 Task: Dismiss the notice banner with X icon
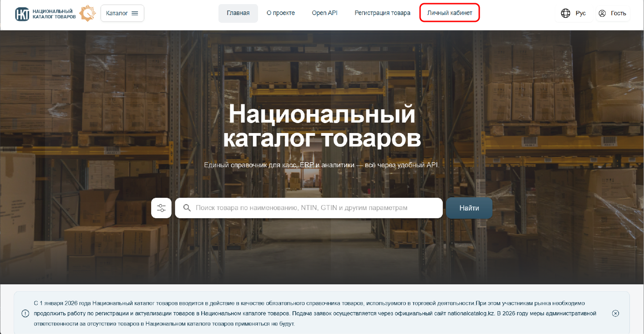click(615, 313)
